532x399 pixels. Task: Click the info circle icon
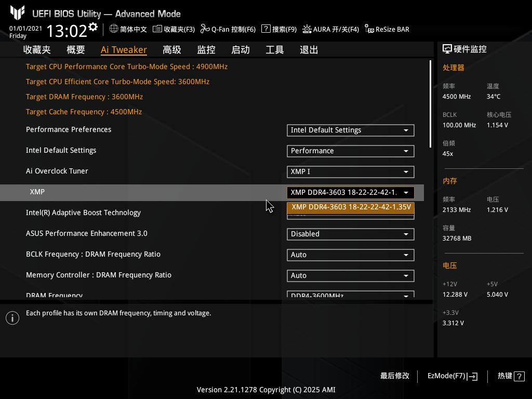12,318
